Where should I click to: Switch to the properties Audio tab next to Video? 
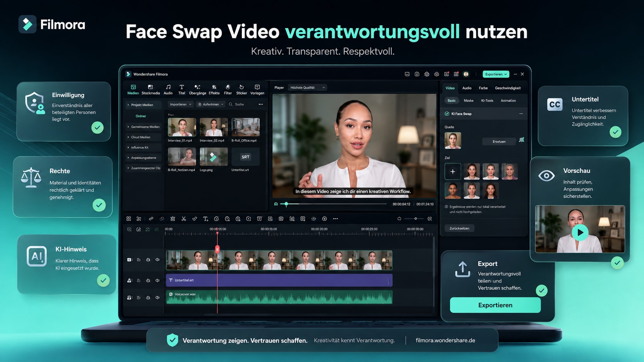point(467,88)
